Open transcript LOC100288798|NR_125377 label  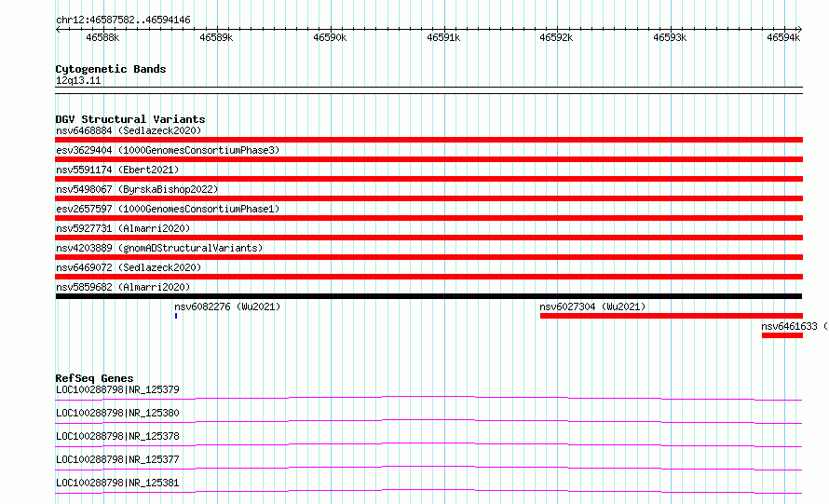click(x=117, y=459)
